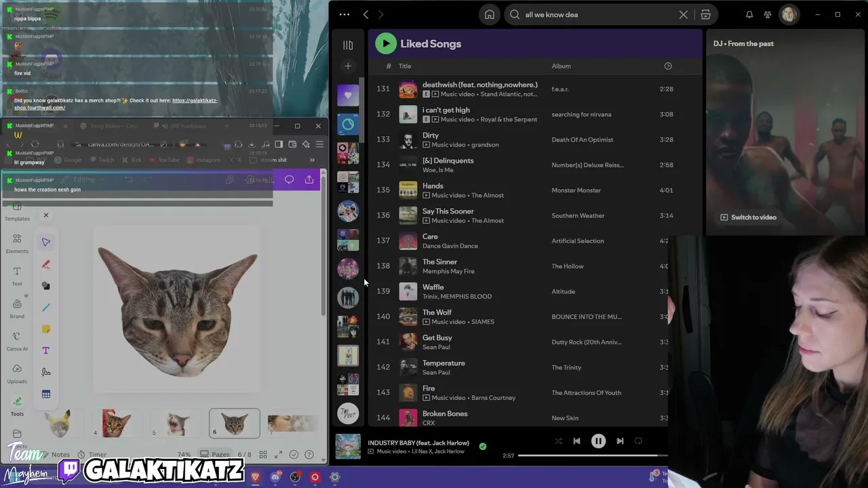Open now-playing INDUSTRY BABY album cover

348,447
